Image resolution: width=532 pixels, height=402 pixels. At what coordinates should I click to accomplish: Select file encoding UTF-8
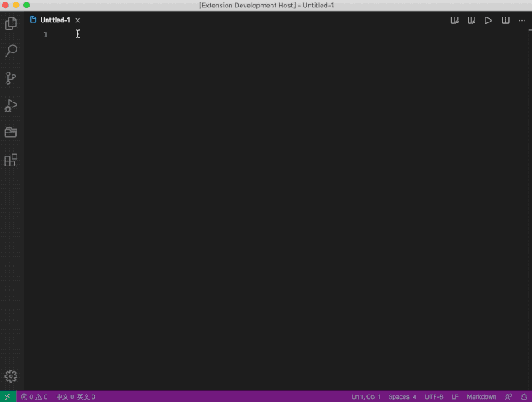[434, 396]
